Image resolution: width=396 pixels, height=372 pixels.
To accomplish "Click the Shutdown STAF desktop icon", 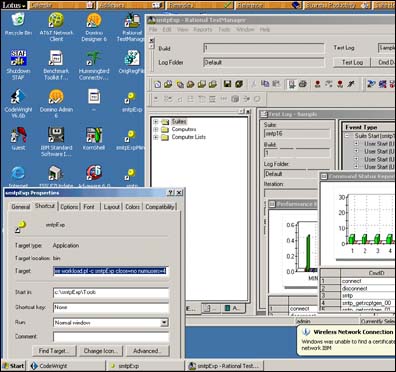I will (x=18, y=65).
